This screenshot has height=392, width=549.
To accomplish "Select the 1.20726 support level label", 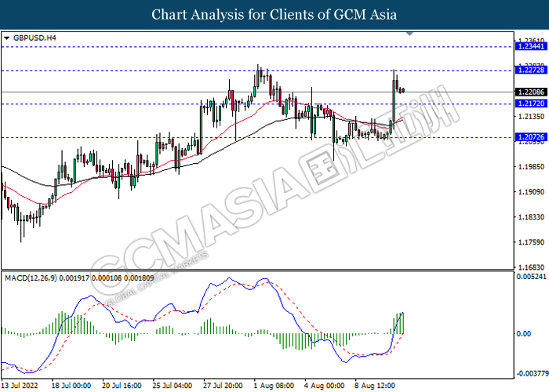I will click(531, 137).
